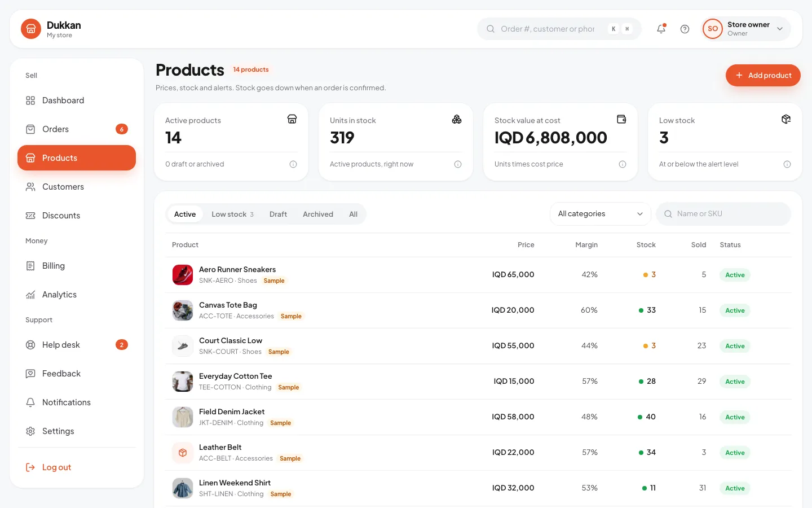Select the Draft tab

278,214
